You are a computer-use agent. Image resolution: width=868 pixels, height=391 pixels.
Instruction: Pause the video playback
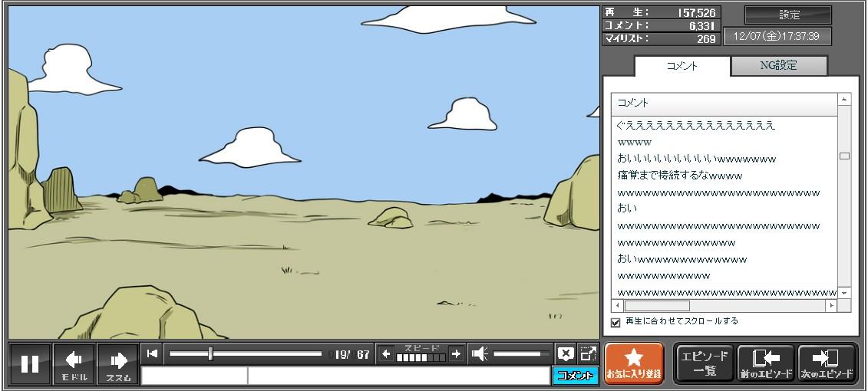pyautogui.click(x=30, y=363)
